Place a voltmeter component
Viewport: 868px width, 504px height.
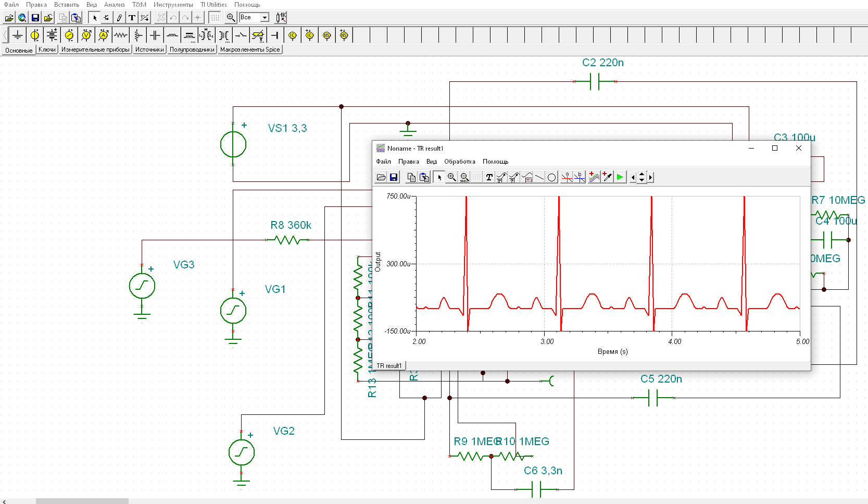86,35
